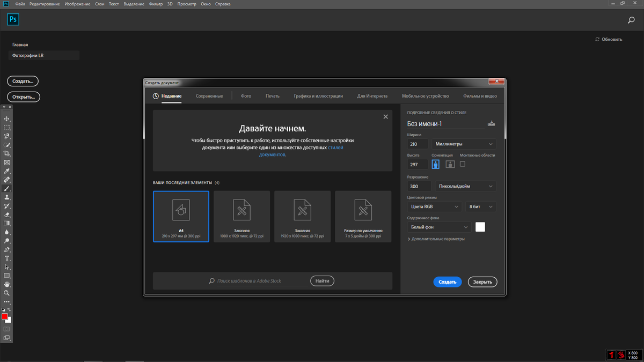Switch to the Фильмы и видео tab
The width and height of the screenshot is (644, 362).
pyautogui.click(x=480, y=96)
